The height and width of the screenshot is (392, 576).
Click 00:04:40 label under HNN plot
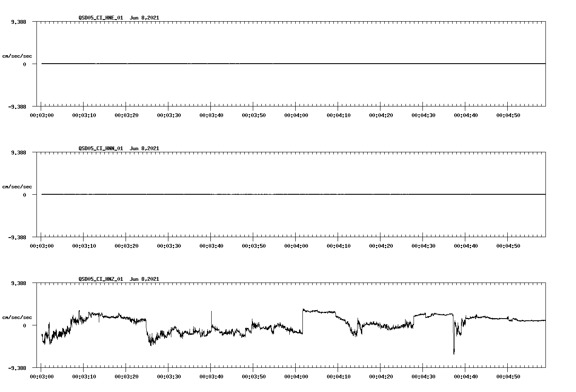tap(466, 246)
